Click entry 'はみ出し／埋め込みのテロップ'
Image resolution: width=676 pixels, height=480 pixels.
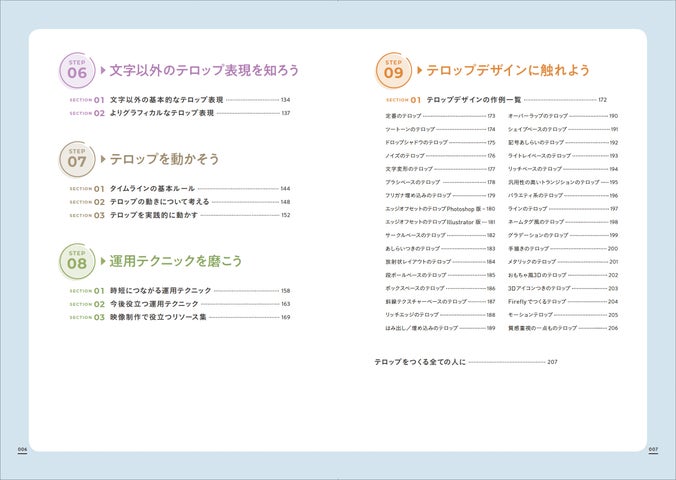422,328
